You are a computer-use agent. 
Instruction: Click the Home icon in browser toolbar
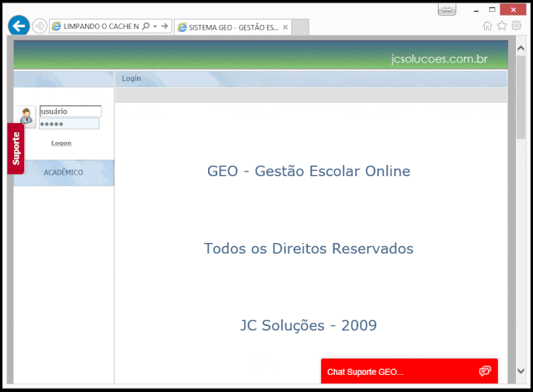point(488,26)
